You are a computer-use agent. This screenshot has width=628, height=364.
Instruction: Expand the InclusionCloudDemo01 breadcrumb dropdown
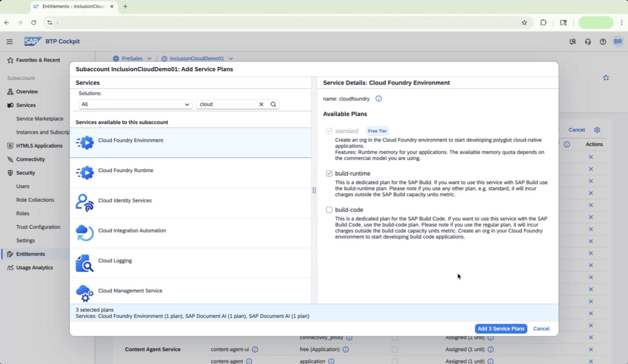231,59
